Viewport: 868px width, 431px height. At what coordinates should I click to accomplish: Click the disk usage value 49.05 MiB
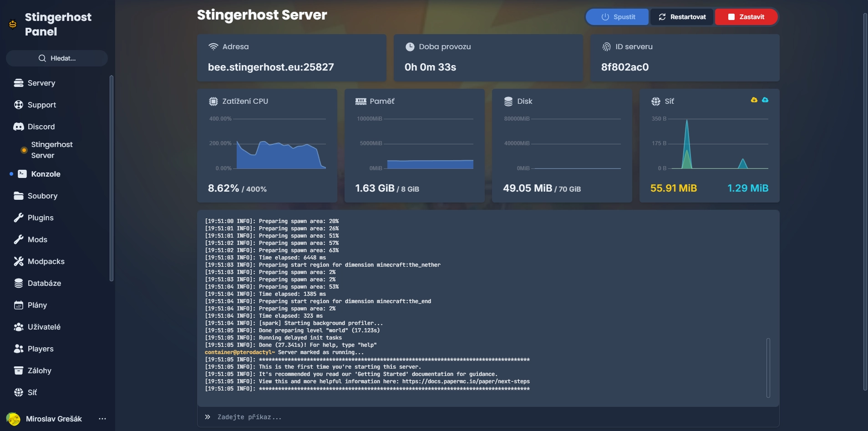tap(528, 188)
